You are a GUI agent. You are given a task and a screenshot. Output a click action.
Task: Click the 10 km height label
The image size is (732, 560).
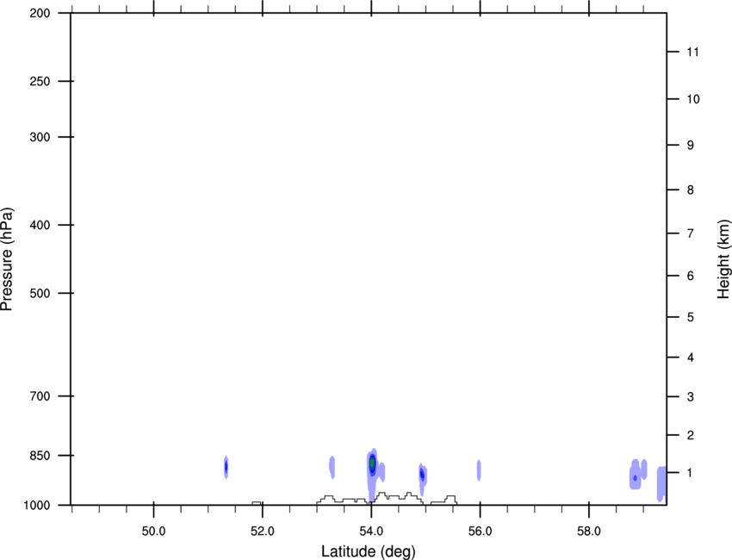click(692, 99)
